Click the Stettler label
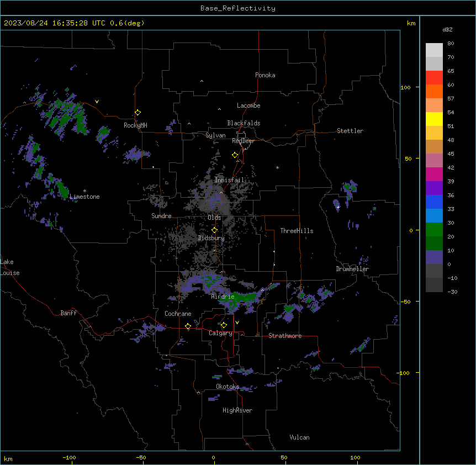The width and height of the screenshot is (476, 465). tap(350, 131)
